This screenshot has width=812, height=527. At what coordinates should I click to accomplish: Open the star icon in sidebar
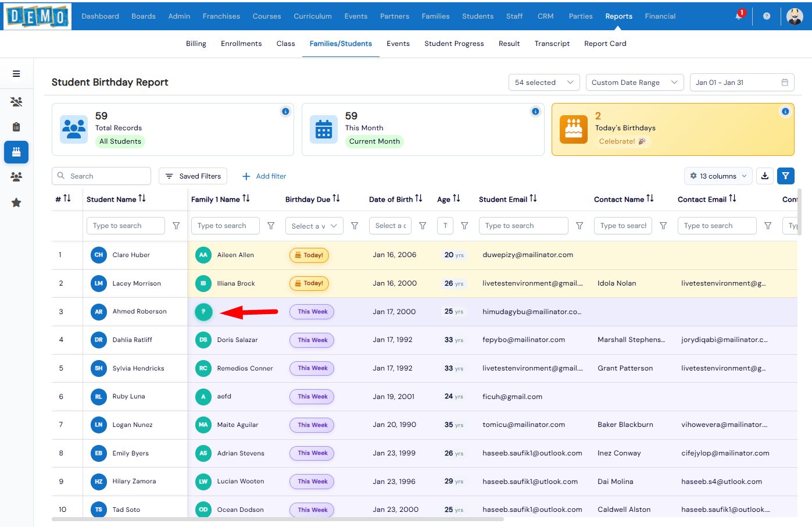[16, 203]
